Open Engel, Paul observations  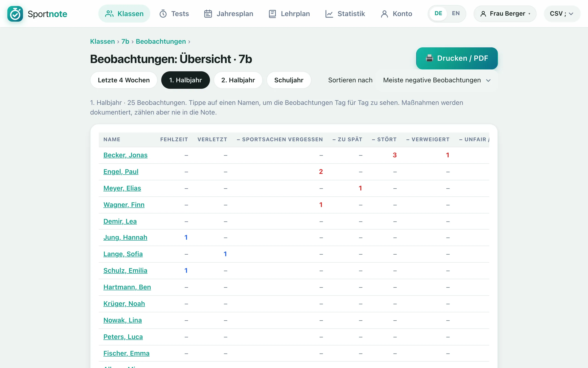tap(121, 172)
